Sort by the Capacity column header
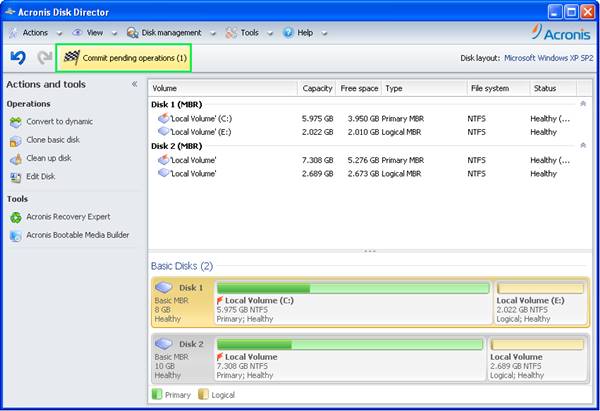600x411 pixels. [x=317, y=88]
